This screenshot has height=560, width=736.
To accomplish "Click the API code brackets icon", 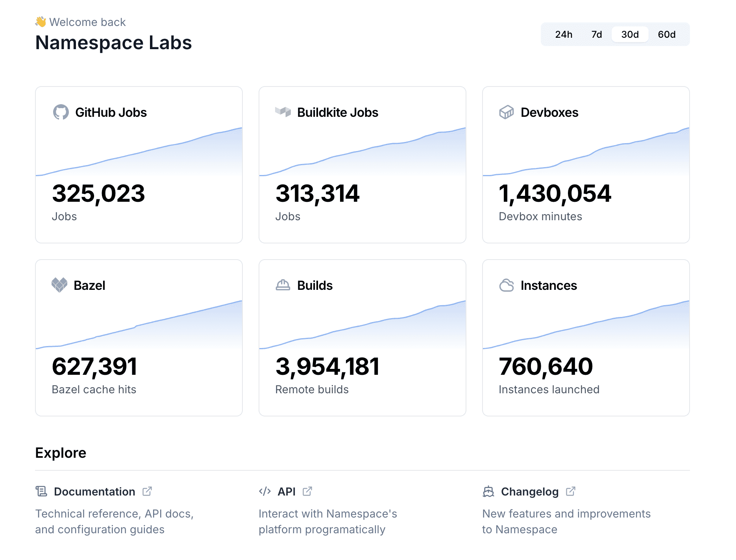I will [265, 491].
